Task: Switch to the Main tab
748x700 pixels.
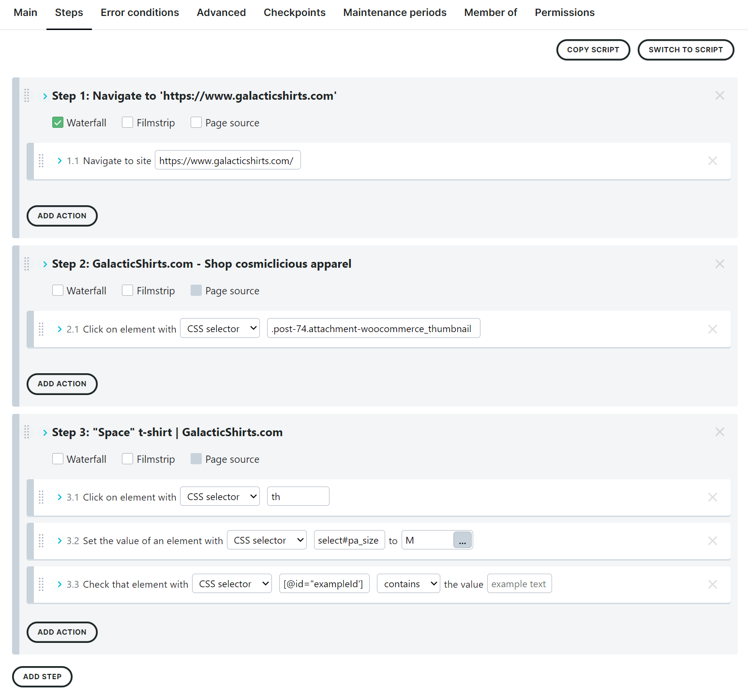Action: point(26,13)
